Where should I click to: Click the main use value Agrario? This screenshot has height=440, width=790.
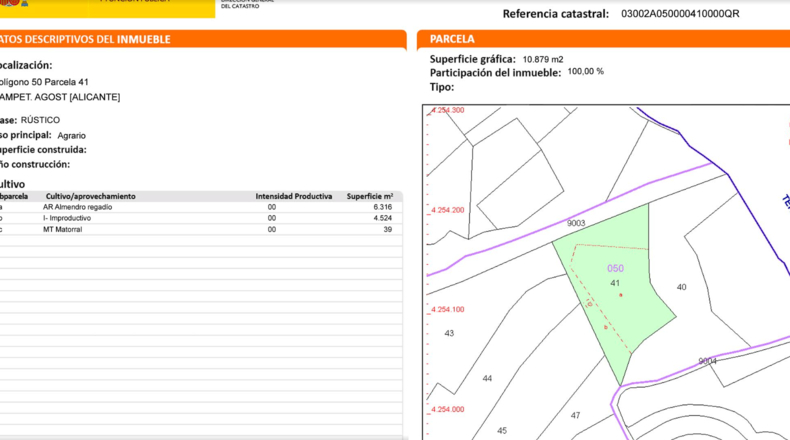click(x=72, y=136)
